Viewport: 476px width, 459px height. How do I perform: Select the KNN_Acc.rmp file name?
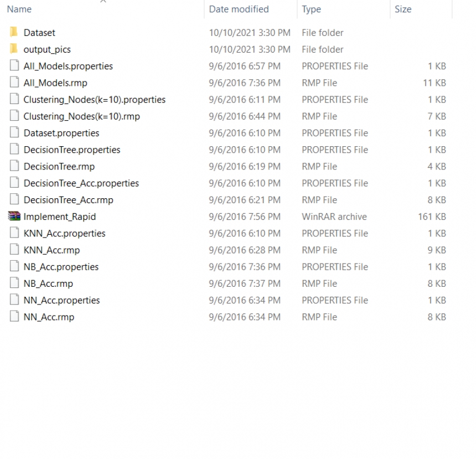coord(51,250)
